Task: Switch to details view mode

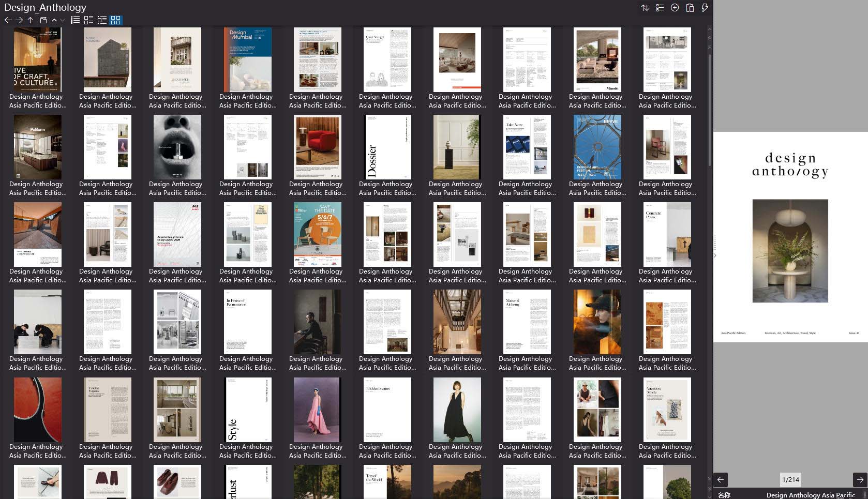Action: pos(88,20)
